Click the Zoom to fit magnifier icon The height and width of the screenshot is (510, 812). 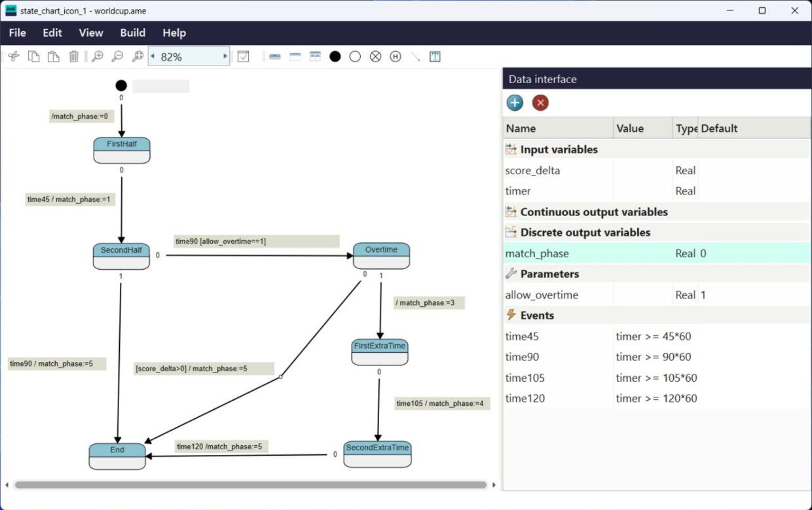tap(138, 57)
